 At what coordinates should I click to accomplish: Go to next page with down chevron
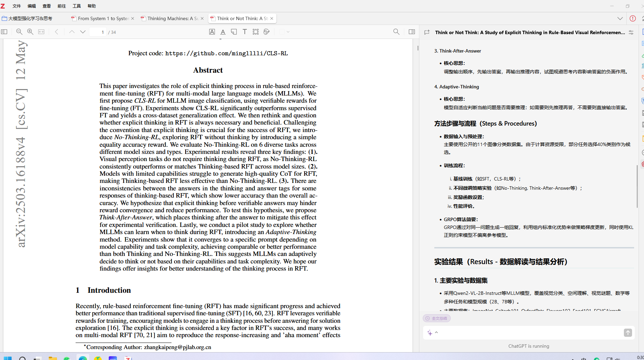click(83, 32)
